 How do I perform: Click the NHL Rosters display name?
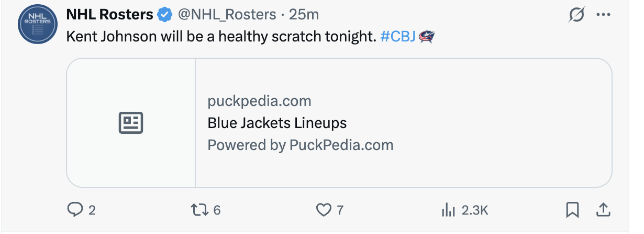[109, 15]
